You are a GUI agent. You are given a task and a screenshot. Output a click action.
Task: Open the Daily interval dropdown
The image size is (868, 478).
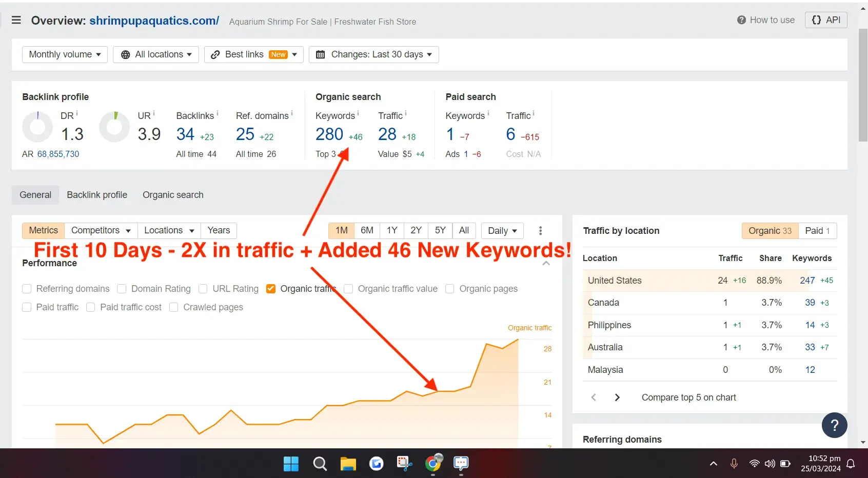pos(502,230)
